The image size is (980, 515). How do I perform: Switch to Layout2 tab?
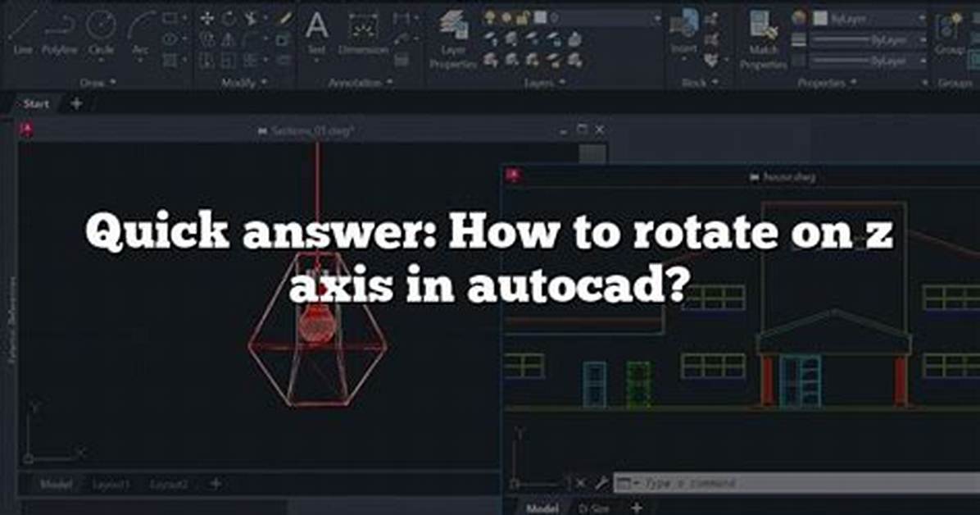tap(169, 485)
